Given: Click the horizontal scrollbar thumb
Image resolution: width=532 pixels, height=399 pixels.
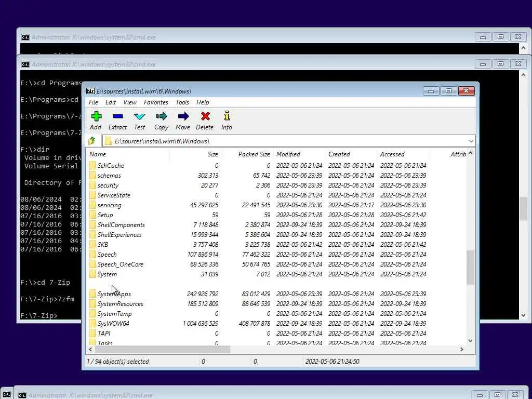Looking at the screenshot, I should pos(162,349).
